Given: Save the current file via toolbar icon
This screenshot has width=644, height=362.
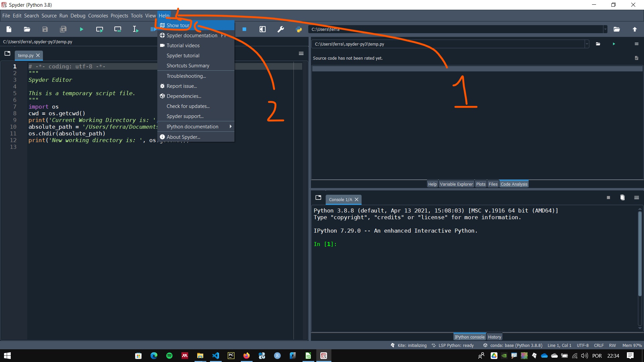Looking at the screenshot, I should [45, 29].
